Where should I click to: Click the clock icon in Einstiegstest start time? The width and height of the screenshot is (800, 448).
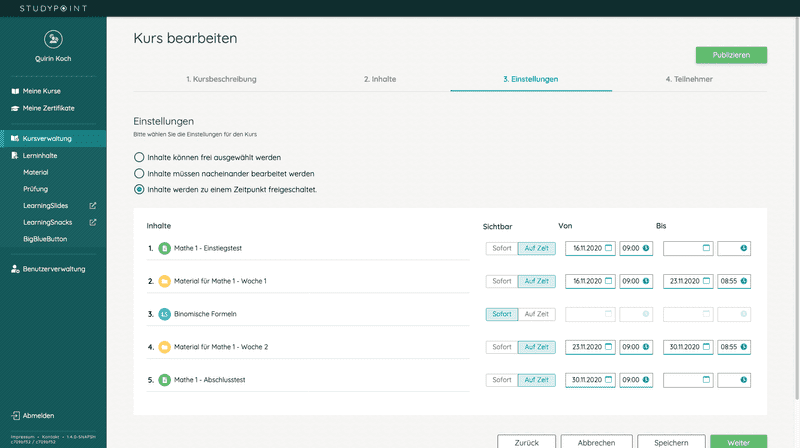coord(646,248)
